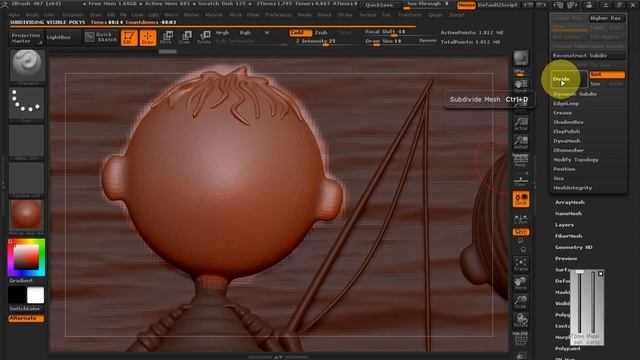The width and height of the screenshot is (640, 360).
Task: Click the Gradient button
Action: [21, 280]
